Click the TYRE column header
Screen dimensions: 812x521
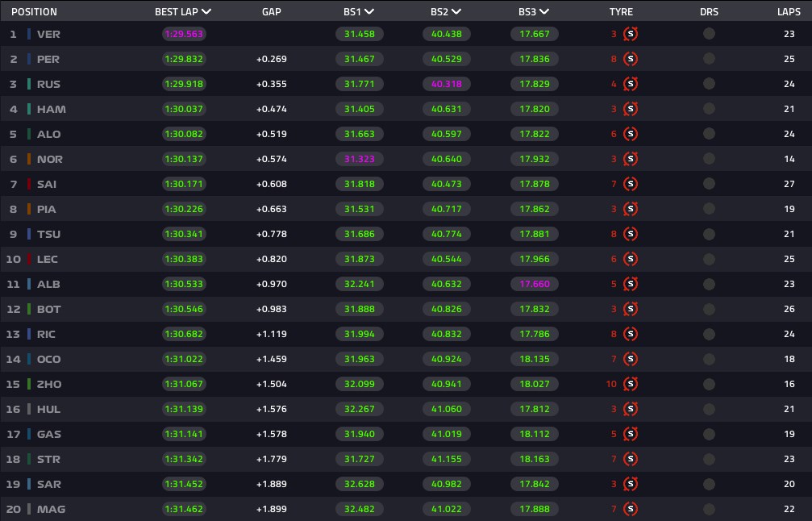click(x=621, y=11)
